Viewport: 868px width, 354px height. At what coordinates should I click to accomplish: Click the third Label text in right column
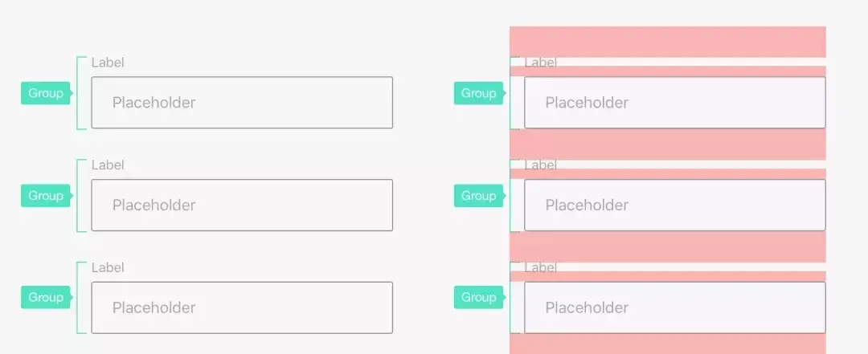(541, 267)
